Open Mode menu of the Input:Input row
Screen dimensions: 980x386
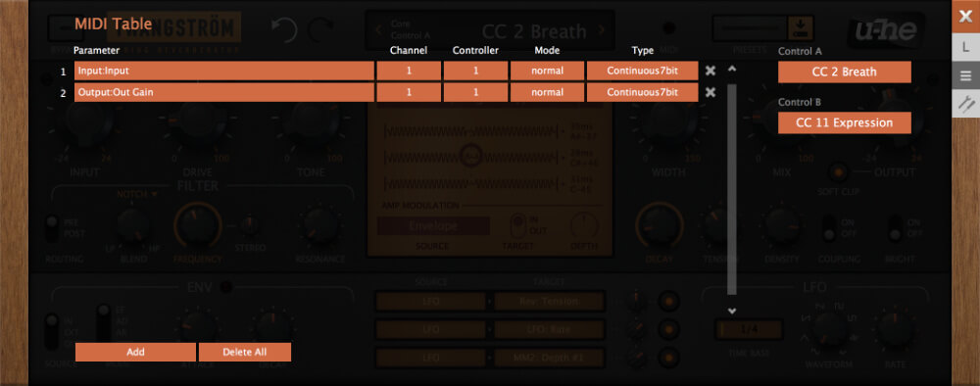pyautogui.click(x=548, y=72)
